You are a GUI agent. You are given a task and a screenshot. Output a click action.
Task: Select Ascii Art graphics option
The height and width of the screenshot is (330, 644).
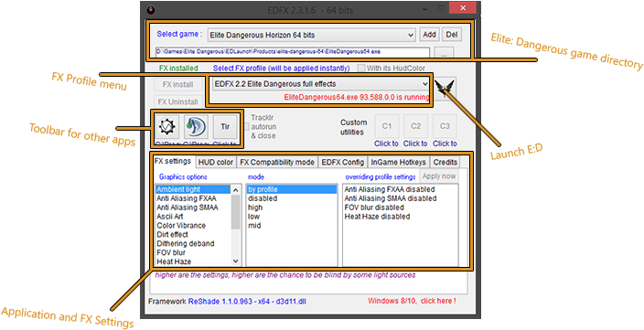[193, 217]
